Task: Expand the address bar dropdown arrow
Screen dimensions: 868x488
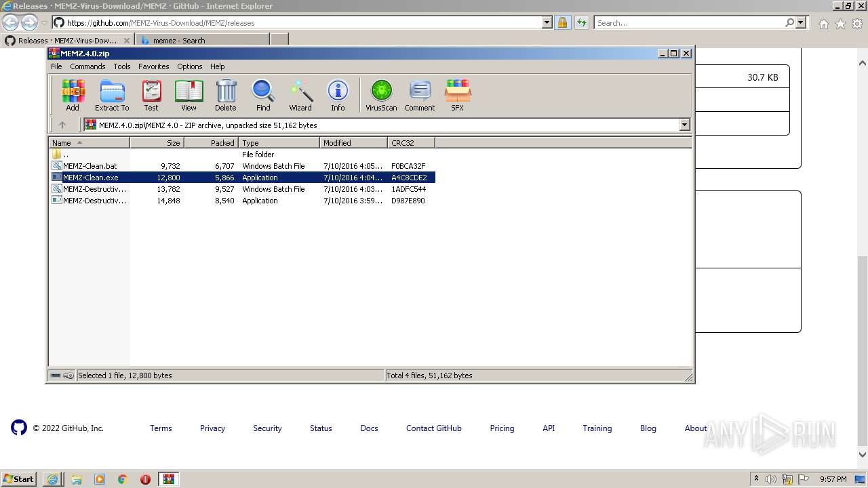Action: click(x=547, y=22)
